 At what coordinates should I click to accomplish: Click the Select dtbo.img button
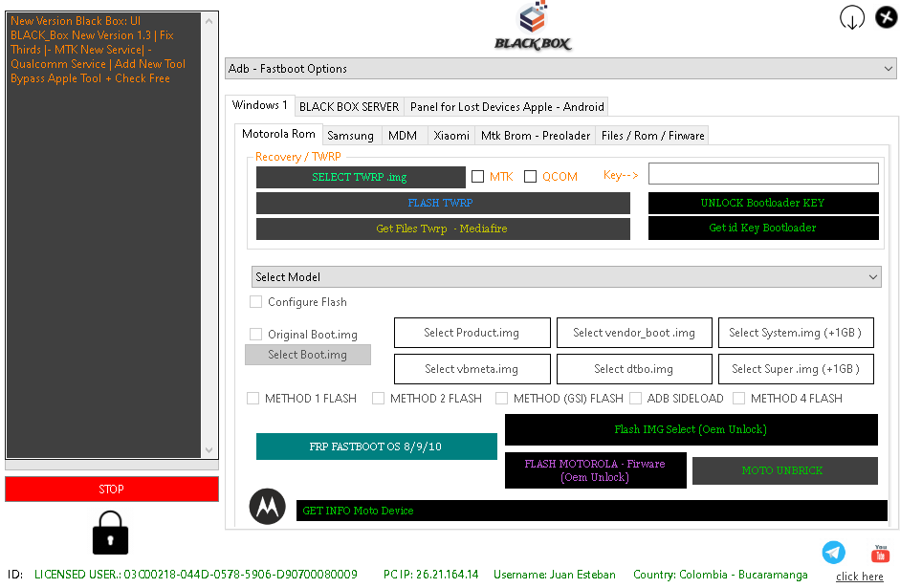pyautogui.click(x=634, y=369)
